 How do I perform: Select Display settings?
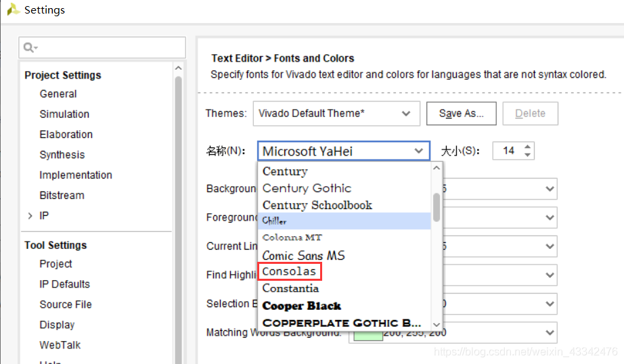57,325
